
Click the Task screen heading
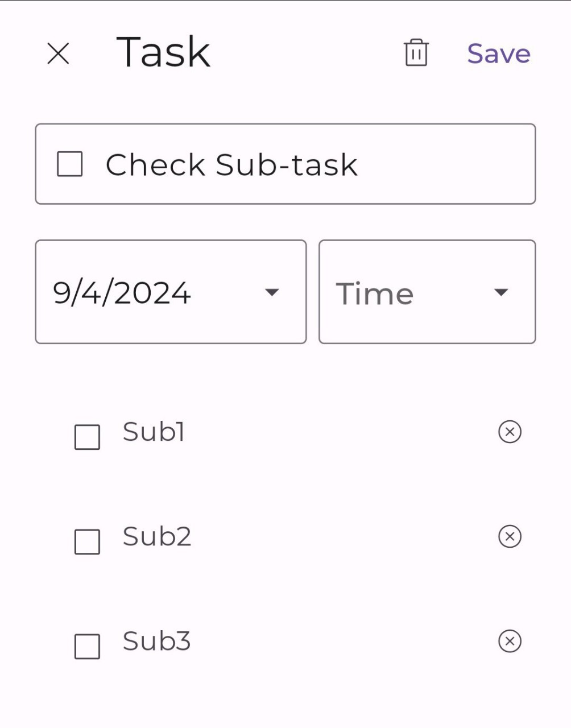pyautogui.click(x=163, y=52)
